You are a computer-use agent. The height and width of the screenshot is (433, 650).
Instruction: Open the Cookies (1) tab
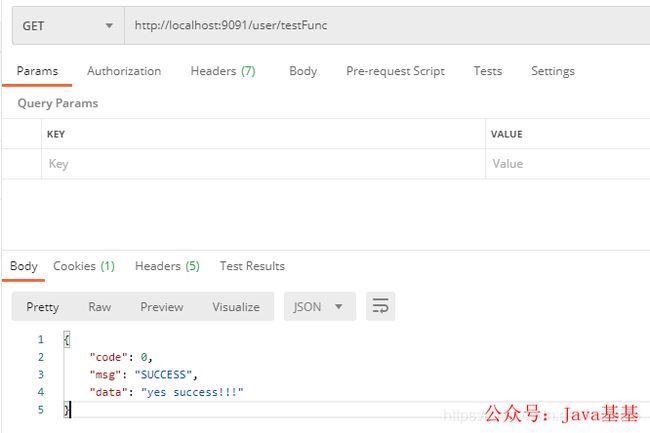[84, 266]
